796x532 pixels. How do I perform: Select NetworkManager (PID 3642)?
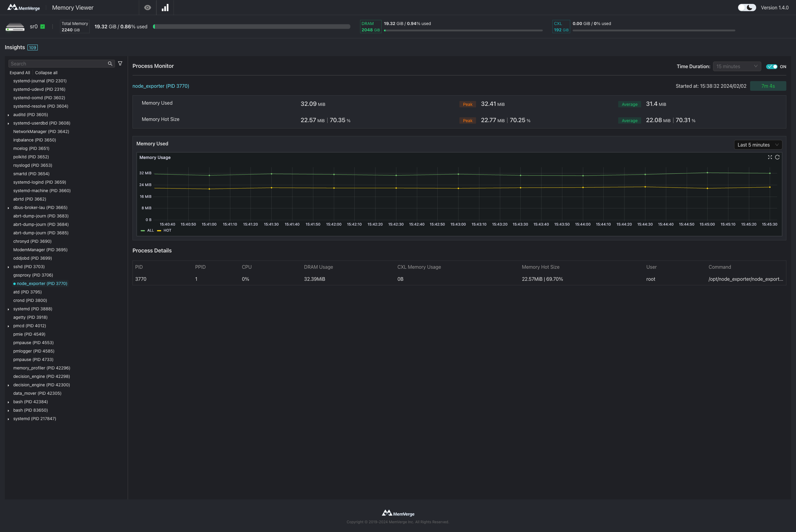coord(41,131)
